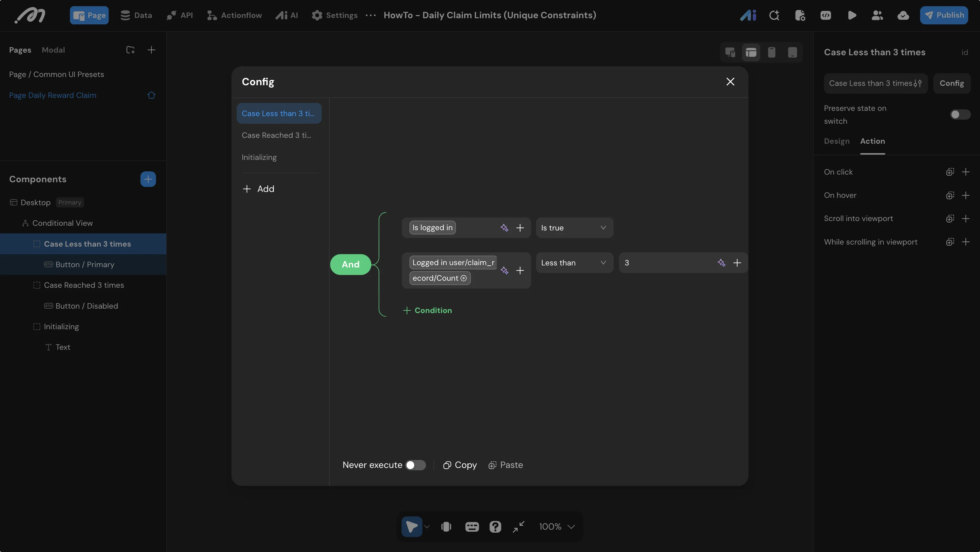Click the plus icon in the Is logged in field
Viewport: 980px width, 552px height.
[520, 228]
